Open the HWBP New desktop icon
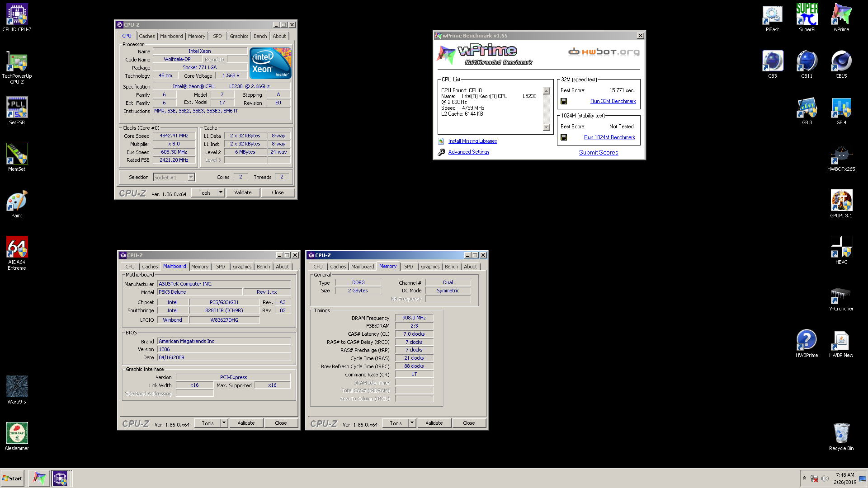868x488 pixels. pyautogui.click(x=841, y=343)
